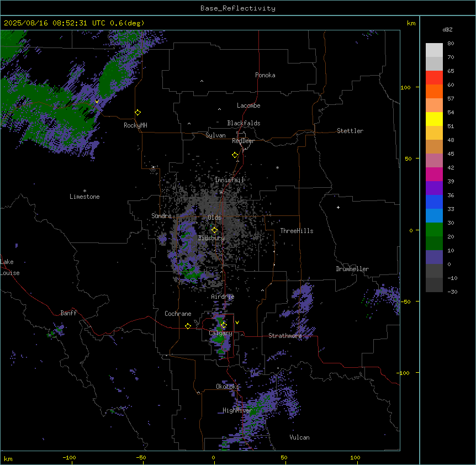Click the ThreeHills label
This screenshot has width=476, height=465.
[x=297, y=231]
